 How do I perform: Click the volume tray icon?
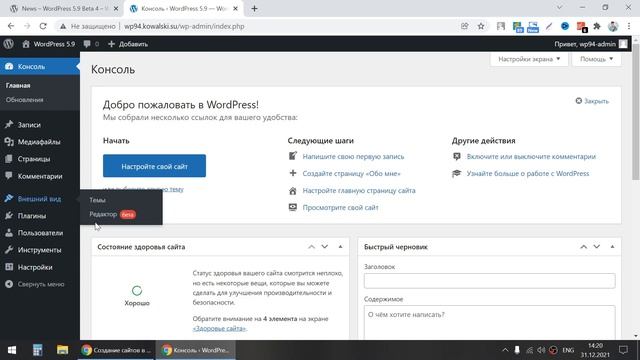(541, 350)
